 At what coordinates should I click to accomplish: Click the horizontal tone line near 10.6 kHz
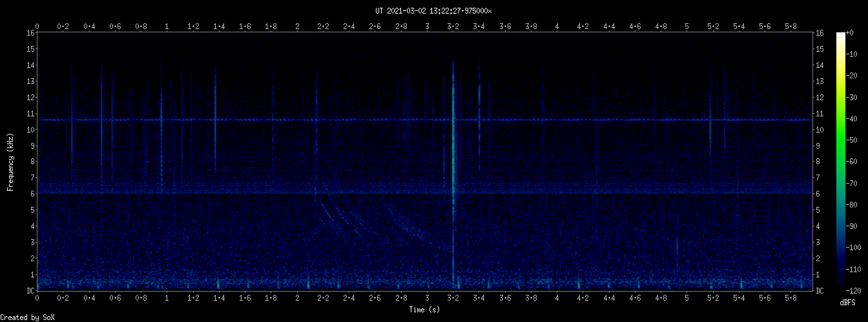pyautogui.click(x=424, y=120)
